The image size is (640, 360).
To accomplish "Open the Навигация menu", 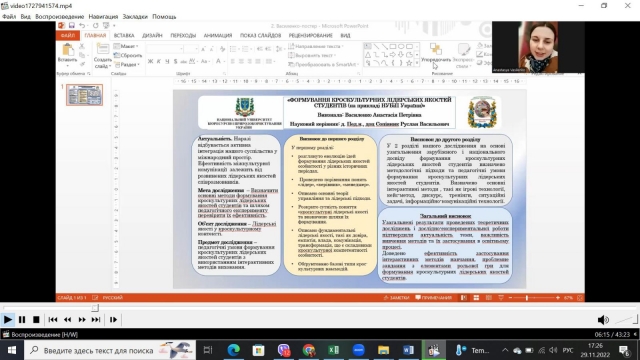I will [103, 17].
